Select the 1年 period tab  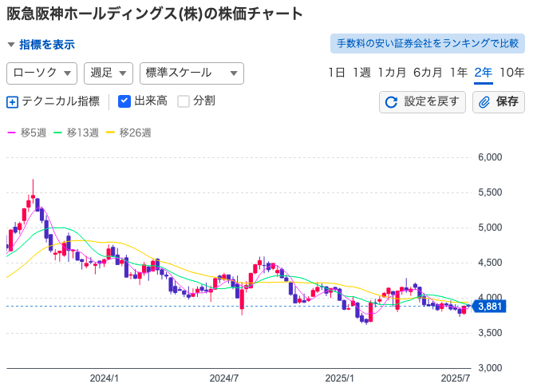(x=459, y=73)
